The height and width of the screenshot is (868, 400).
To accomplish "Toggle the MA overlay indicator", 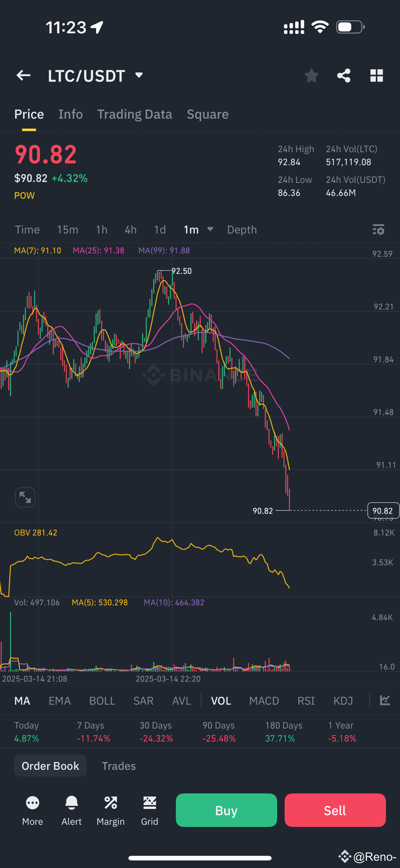I will tap(22, 701).
